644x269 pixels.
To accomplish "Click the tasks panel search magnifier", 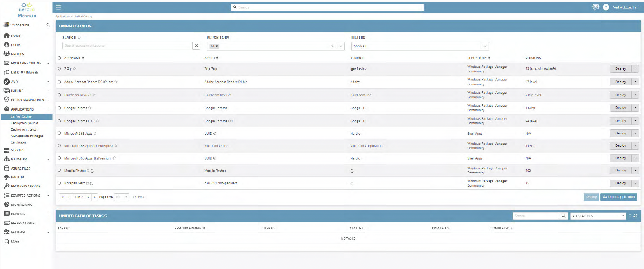I will coord(563,216).
